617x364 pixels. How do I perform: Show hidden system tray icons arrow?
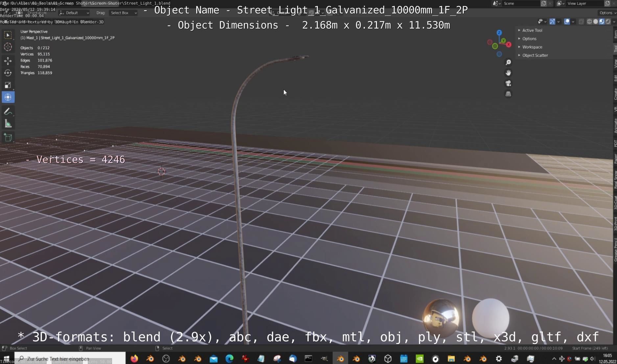tap(554, 359)
